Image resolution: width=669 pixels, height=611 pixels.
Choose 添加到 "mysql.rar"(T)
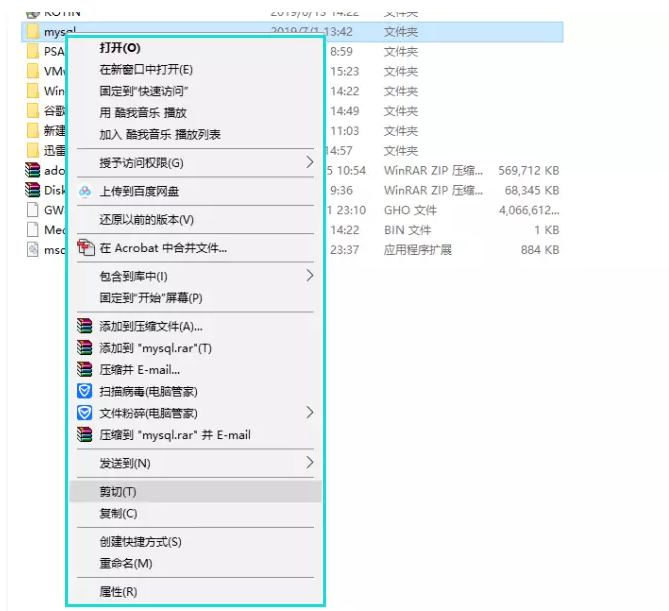[x=155, y=349]
